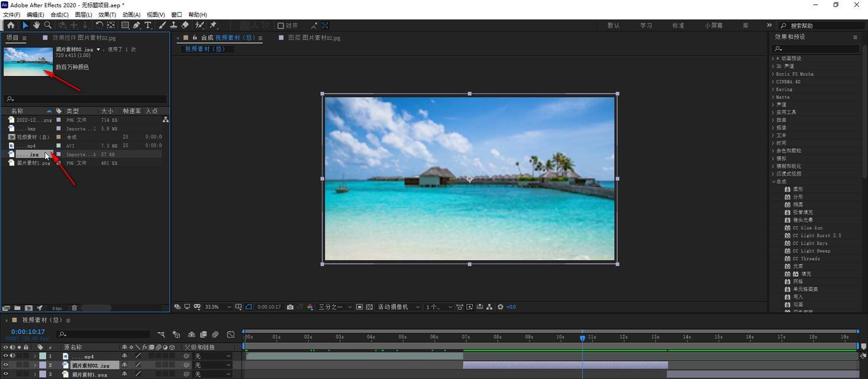868x379 pixels.
Task: Open the 文件(F) menu
Action: [12, 15]
